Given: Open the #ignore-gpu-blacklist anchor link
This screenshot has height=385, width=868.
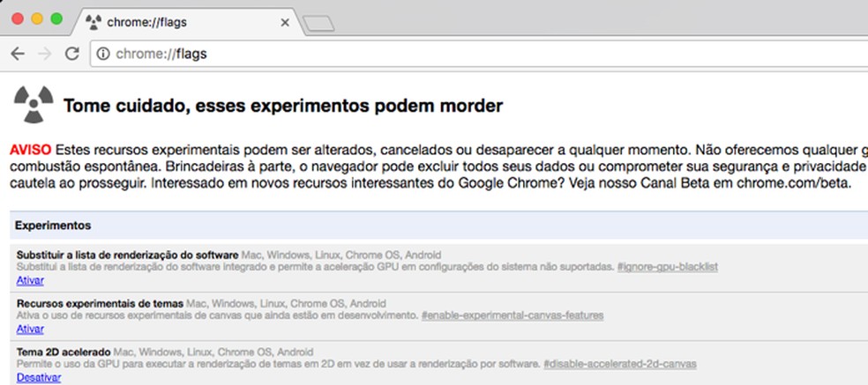Looking at the screenshot, I should coord(668,267).
